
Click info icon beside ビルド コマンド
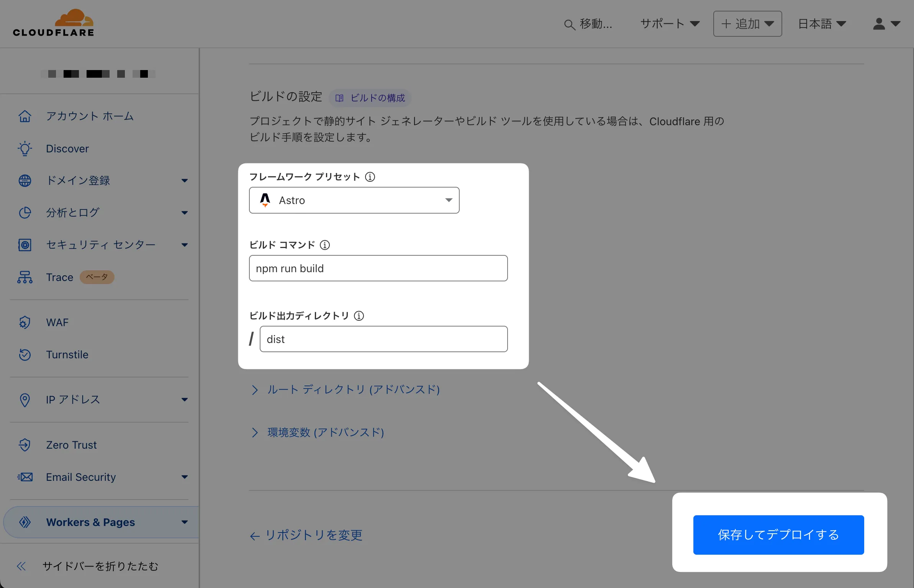325,245
